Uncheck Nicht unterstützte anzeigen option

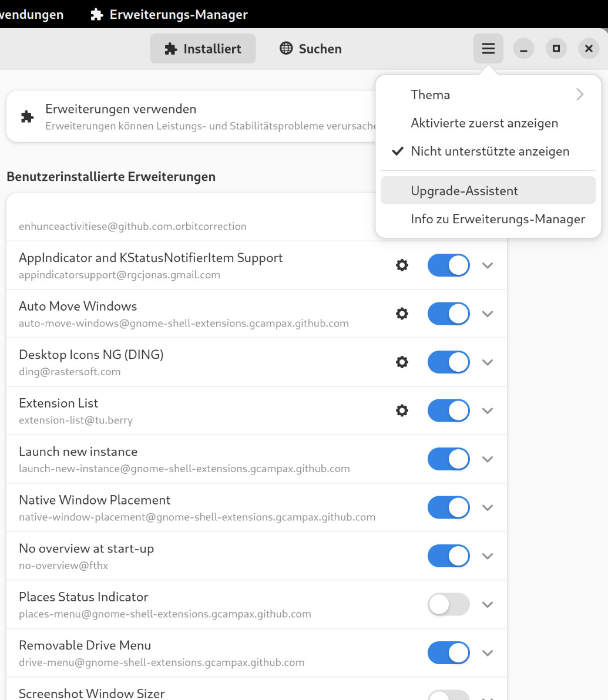pos(488,152)
